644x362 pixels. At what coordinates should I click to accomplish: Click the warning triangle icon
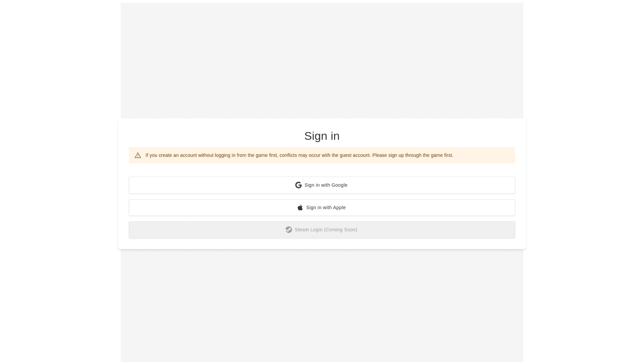pos(138,155)
